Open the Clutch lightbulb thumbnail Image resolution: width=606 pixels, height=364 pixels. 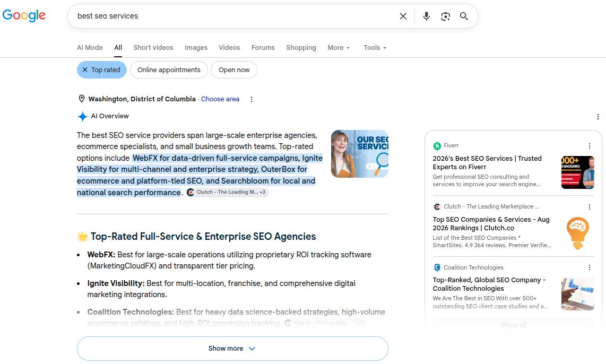click(577, 233)
